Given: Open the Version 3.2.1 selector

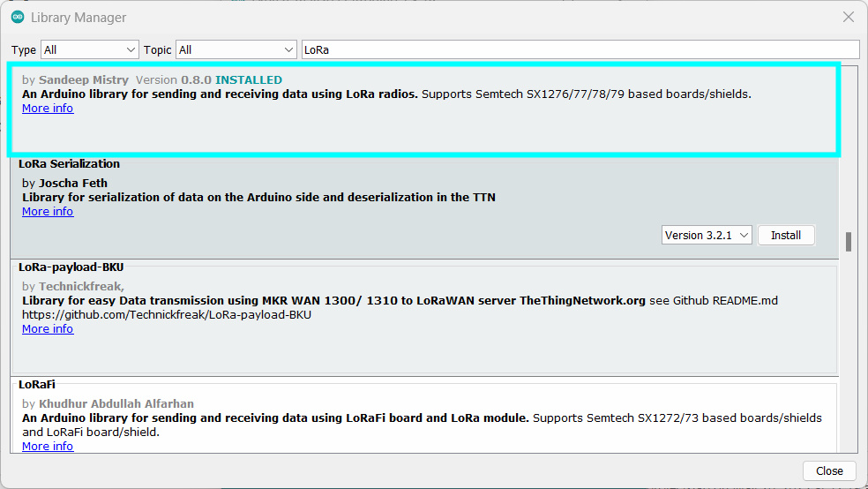Looking at the screenshot, I should [x=707, y=235].
